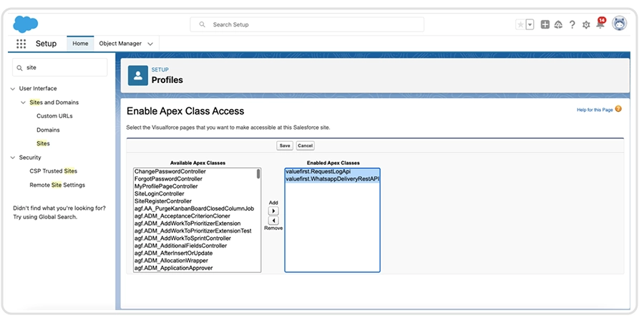Viewport: 644px width, 318px height.
Task: Click the favorites star icon
Action: (520, 24)
